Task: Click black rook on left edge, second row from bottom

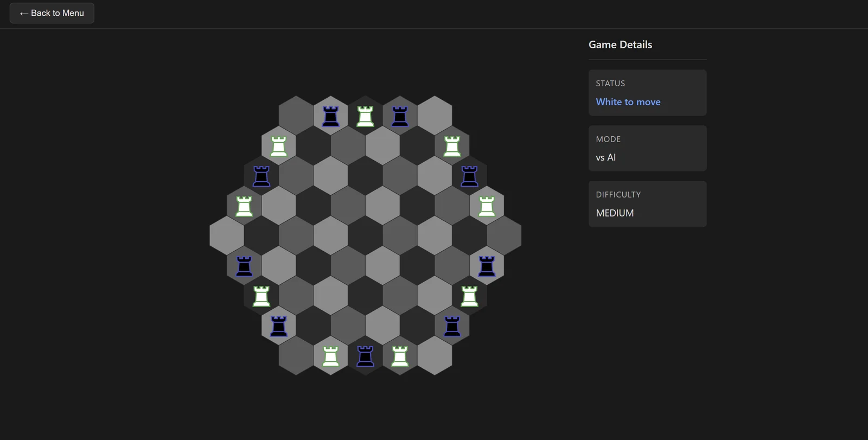Action: tap(278, 326)
